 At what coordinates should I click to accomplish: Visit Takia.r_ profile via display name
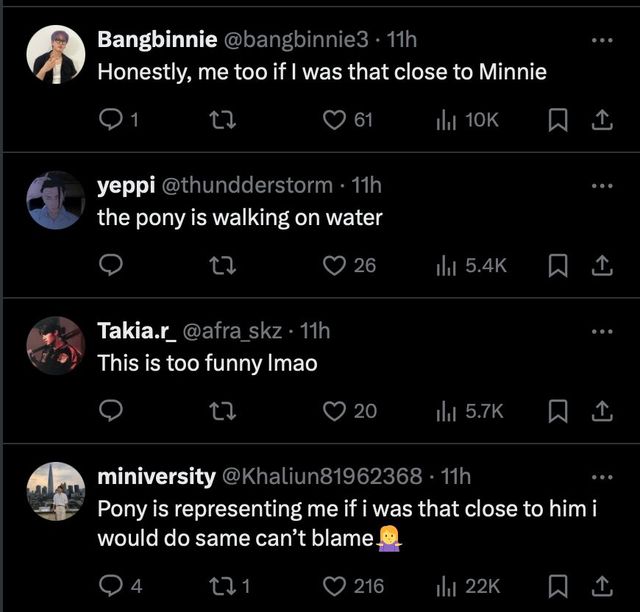pyautogui.click(x=135, y=331)
